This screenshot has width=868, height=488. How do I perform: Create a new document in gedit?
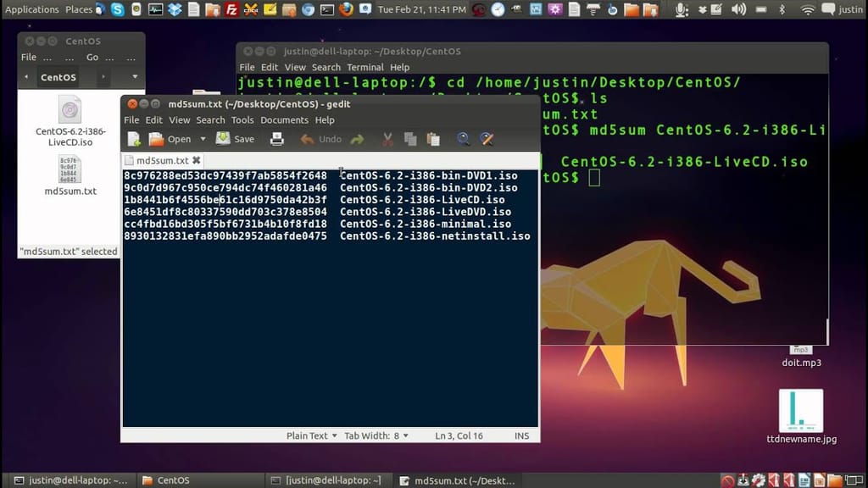134,139
